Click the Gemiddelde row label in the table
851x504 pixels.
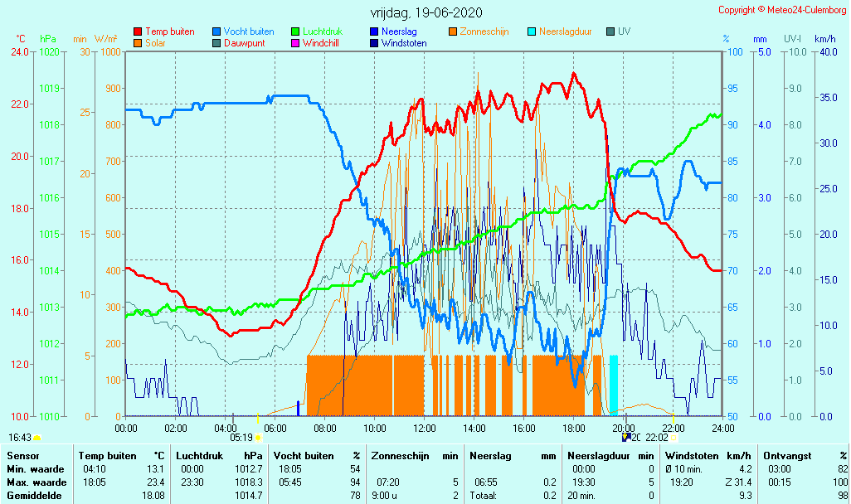point(35,495)
